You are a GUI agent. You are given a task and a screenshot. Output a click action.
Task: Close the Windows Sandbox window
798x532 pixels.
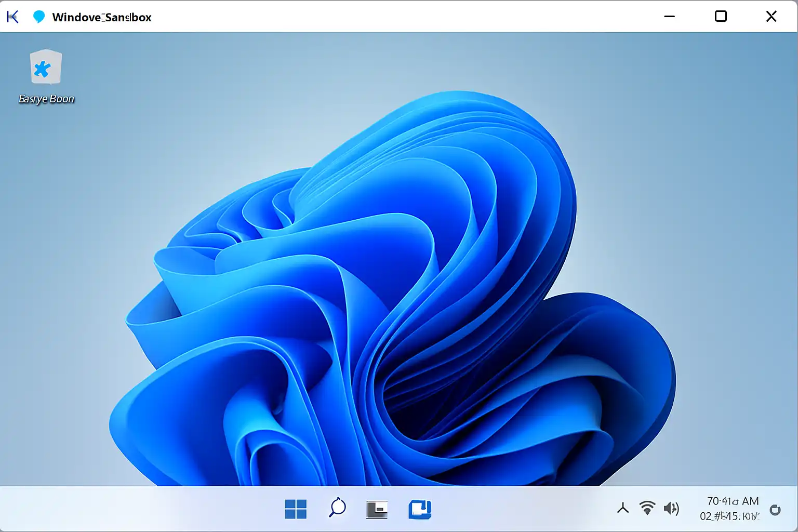tap(771, 17)
